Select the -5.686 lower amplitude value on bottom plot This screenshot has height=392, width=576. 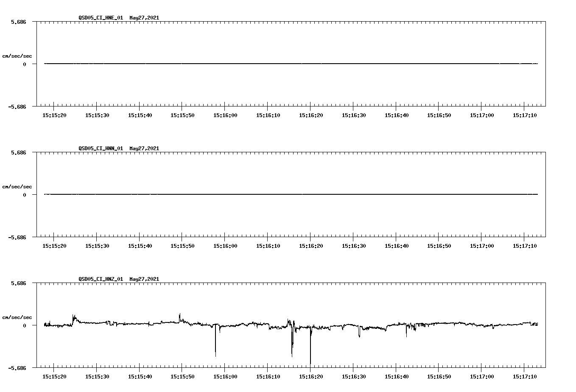point(18,369)
